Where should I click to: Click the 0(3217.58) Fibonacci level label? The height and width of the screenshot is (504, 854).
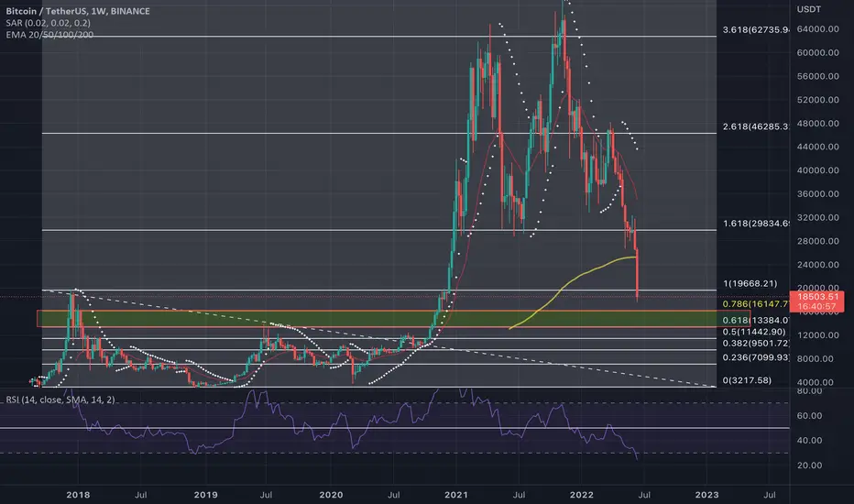coord(747,380)
